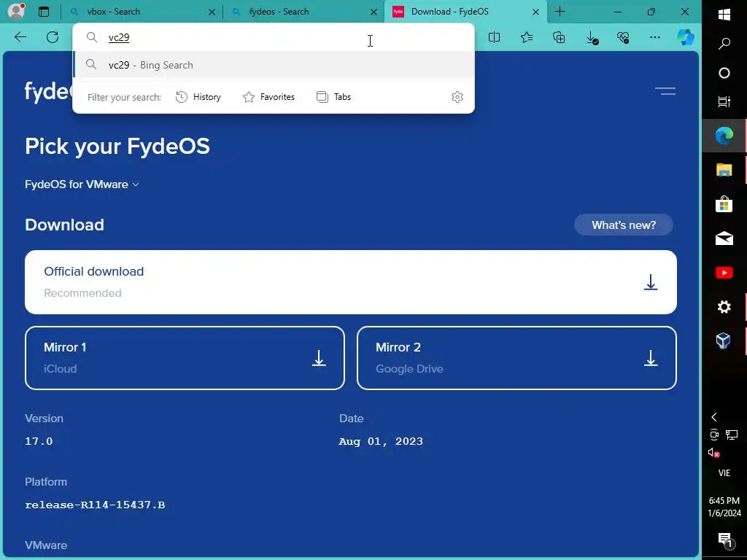The image size is (747, 560).
Task: Open YouTube from taskbar
Action: [x=724, y=273]
